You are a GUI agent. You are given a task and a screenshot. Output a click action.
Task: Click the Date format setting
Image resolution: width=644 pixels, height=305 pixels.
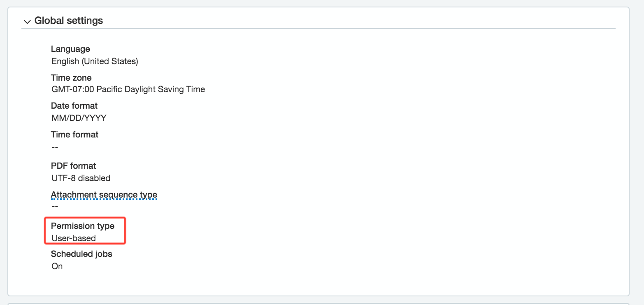tap(74, 106)
